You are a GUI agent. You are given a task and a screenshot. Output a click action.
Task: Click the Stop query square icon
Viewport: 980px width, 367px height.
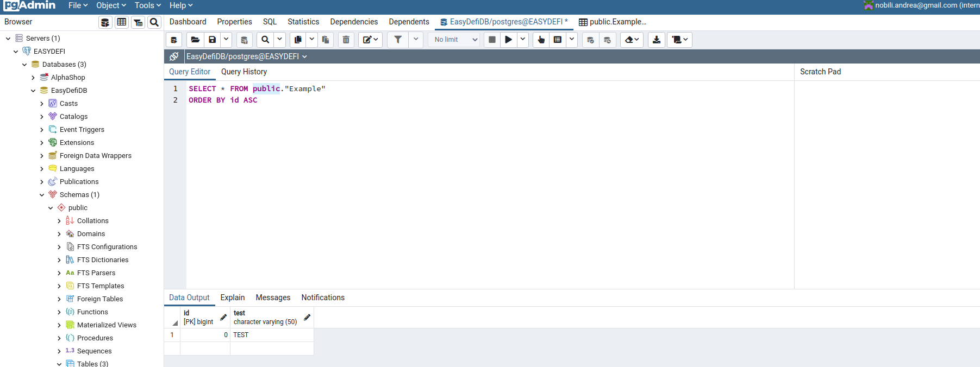click(492, 40)
